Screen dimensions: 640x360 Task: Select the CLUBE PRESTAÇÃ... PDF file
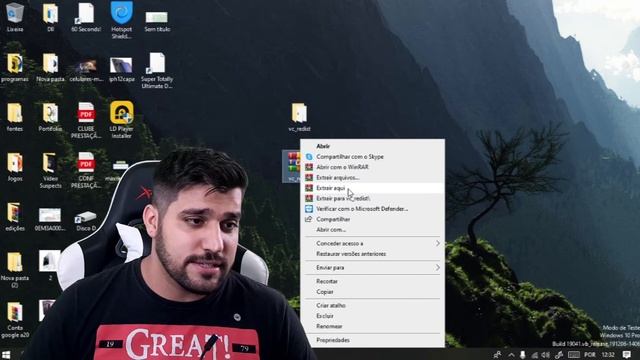click(86, 120)
